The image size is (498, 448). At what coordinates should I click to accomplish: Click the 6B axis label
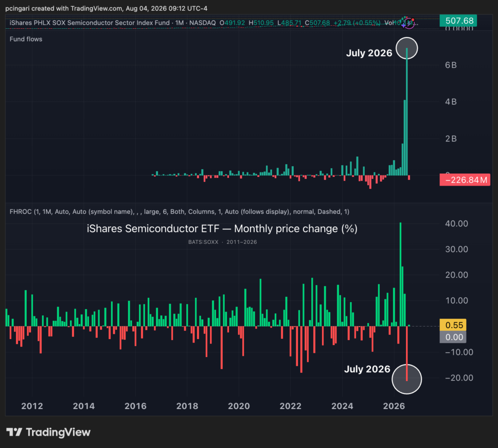[x=451, y=65]
